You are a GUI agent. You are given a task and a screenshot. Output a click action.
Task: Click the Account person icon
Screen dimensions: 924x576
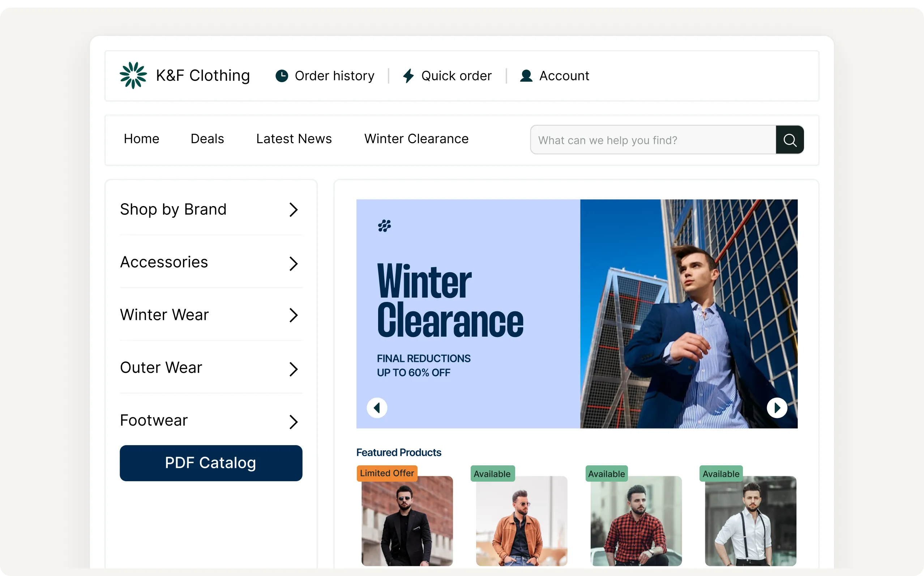[526, 76]
